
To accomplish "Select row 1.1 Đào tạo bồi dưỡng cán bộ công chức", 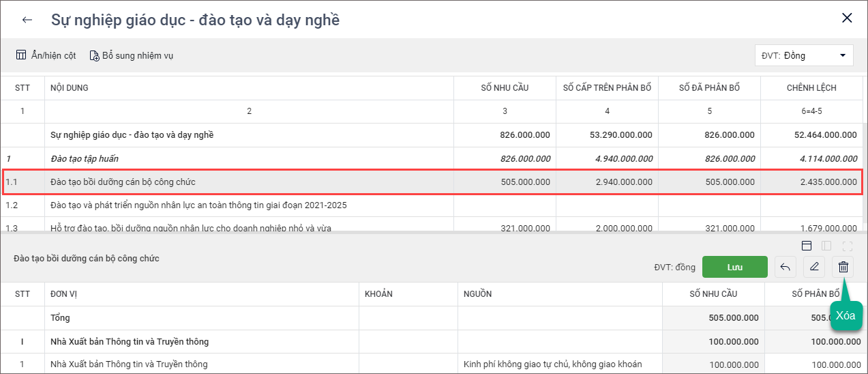I will [123, 182].
